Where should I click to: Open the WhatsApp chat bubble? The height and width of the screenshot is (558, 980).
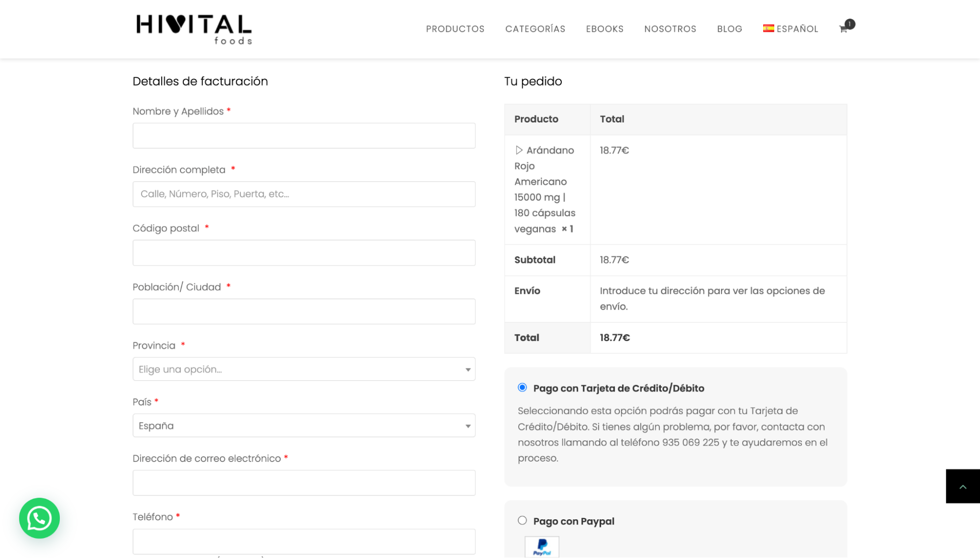click(x=39, y=518)
